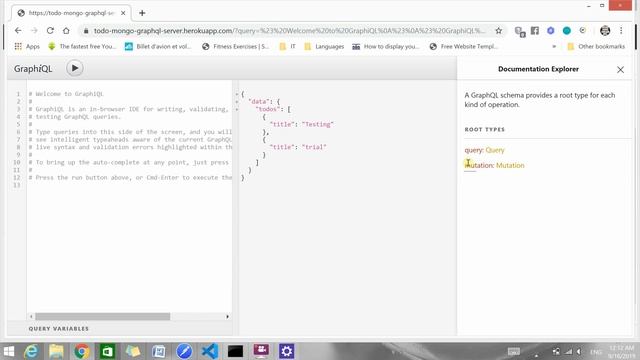Open the Windows Start menu

9,351
